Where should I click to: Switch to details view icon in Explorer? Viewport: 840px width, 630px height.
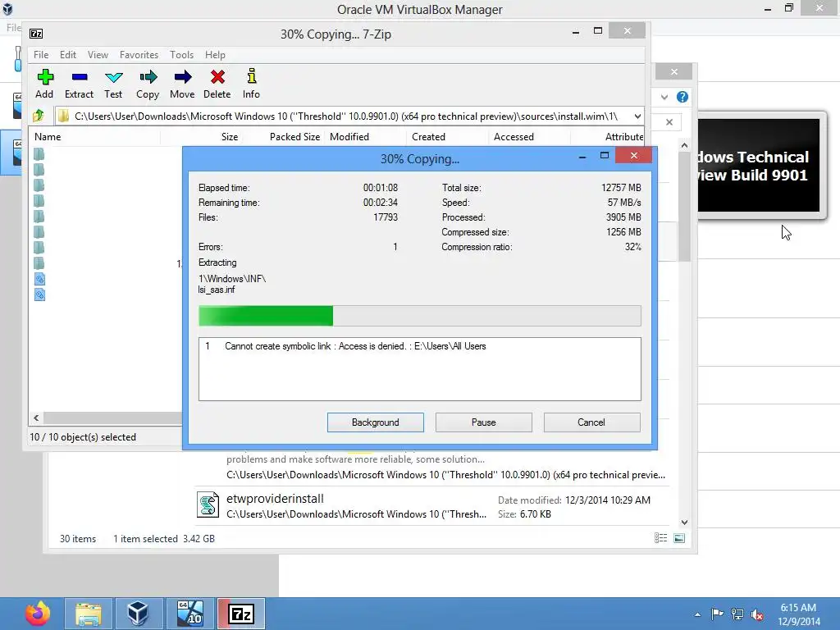click(660, 538)
